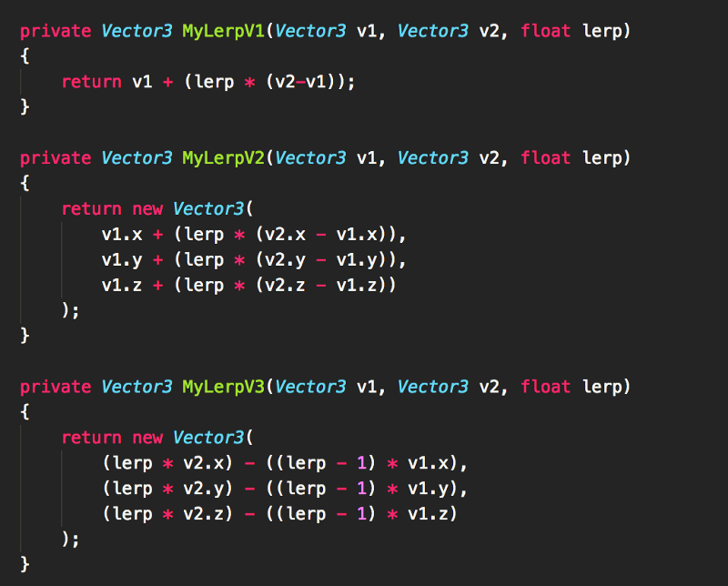Click the private keyword before MyLerpV1
728x586 pixels.
(56, 31)
